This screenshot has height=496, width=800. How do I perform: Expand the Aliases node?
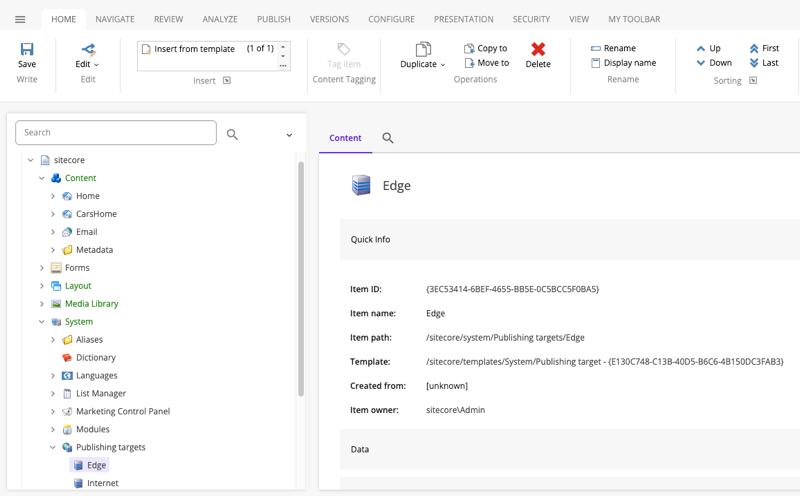tap(53, 340)
